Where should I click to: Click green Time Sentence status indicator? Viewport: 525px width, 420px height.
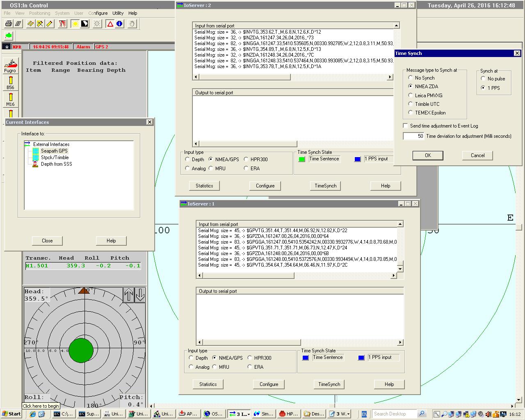[x=302, y=159]
